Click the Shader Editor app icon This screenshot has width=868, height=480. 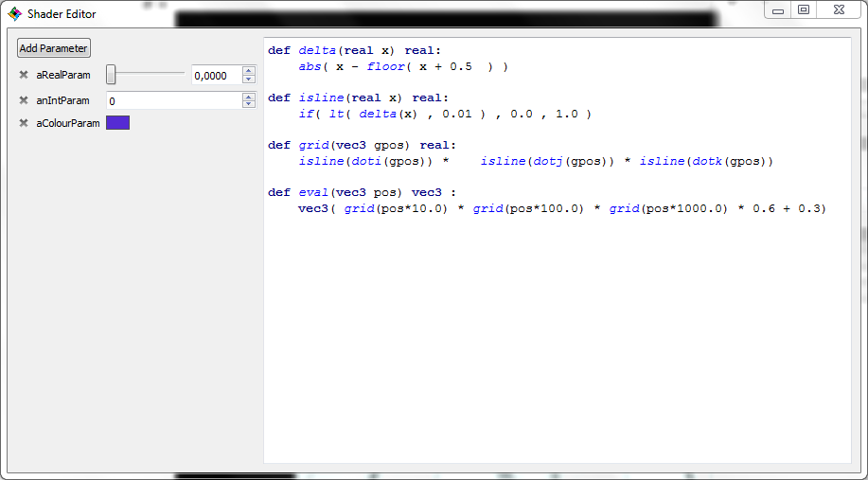15,14
